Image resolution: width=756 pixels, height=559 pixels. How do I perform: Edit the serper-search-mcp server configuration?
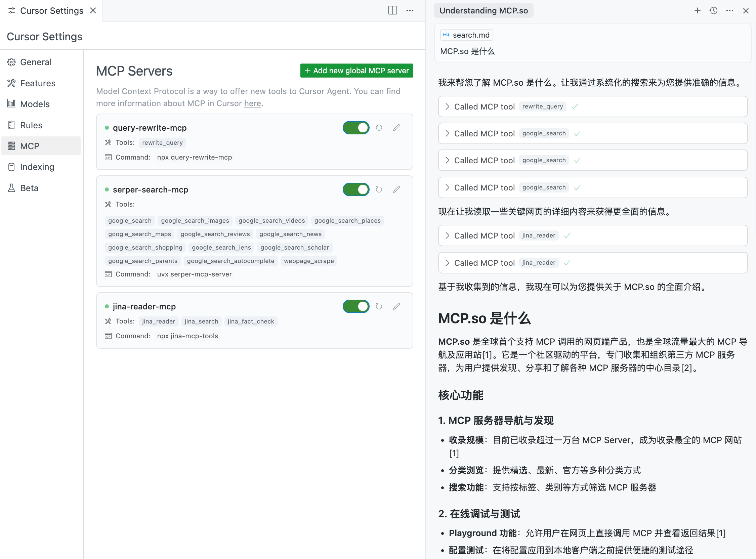396,189
